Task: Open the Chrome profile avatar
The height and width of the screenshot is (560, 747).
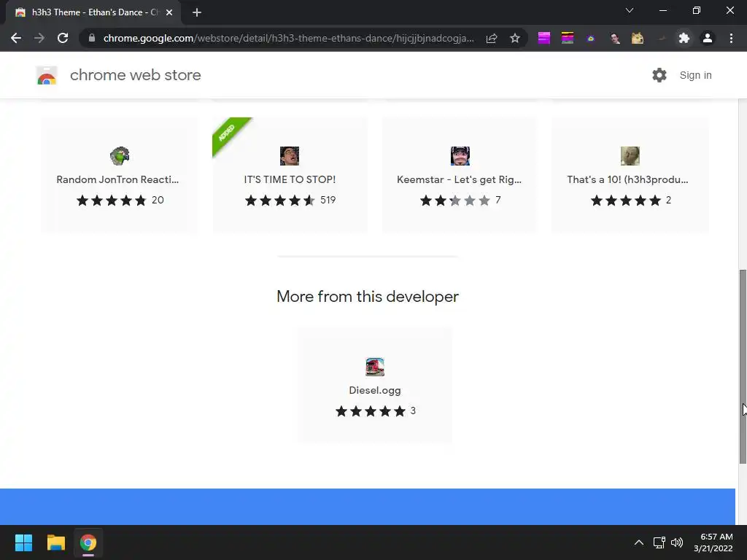Action: [708, 38]
